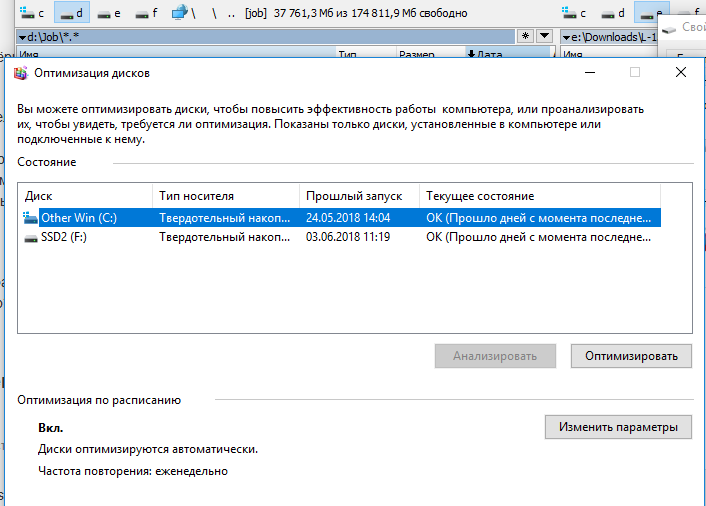Switch to drive d in left panel

tap(72, 13)
